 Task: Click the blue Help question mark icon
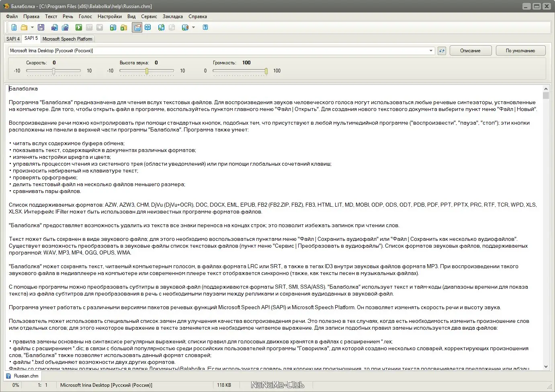tap(205, 27)
